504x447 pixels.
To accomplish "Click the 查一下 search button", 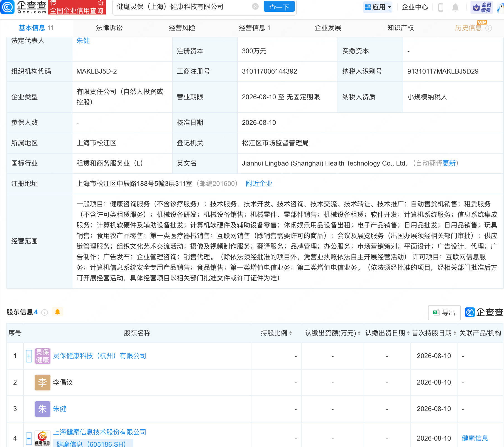I will (x=279, y=7).
